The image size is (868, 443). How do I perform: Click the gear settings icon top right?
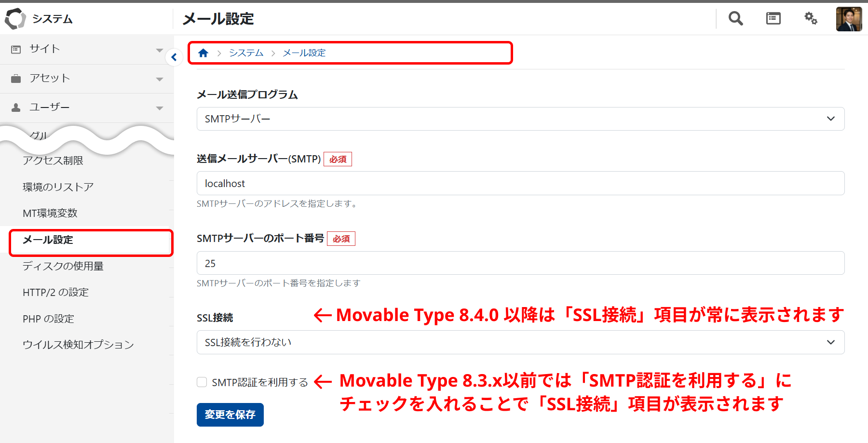[811, 18]
